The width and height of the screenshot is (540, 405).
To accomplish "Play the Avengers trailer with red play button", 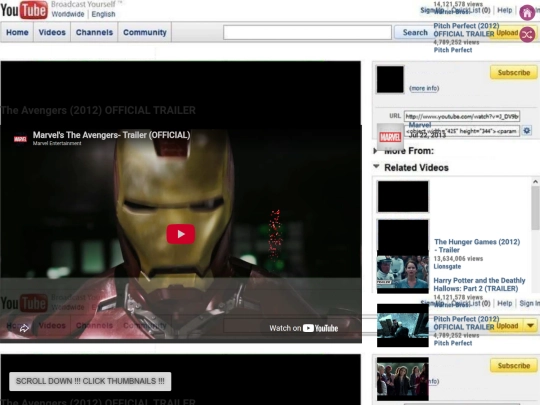I will click(x=181, y=234).
